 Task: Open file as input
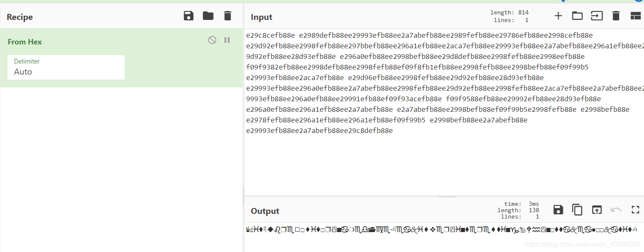597,16
